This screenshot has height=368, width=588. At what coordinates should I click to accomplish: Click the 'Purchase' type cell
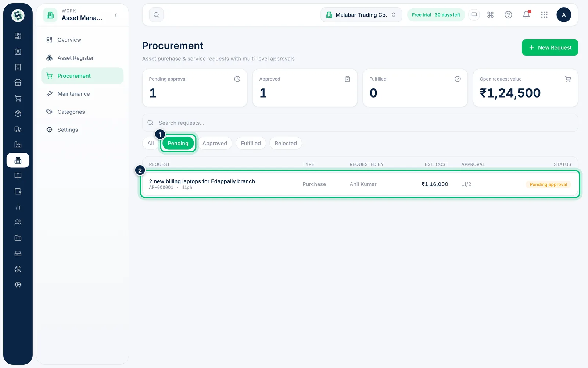[x=314, y=184]
